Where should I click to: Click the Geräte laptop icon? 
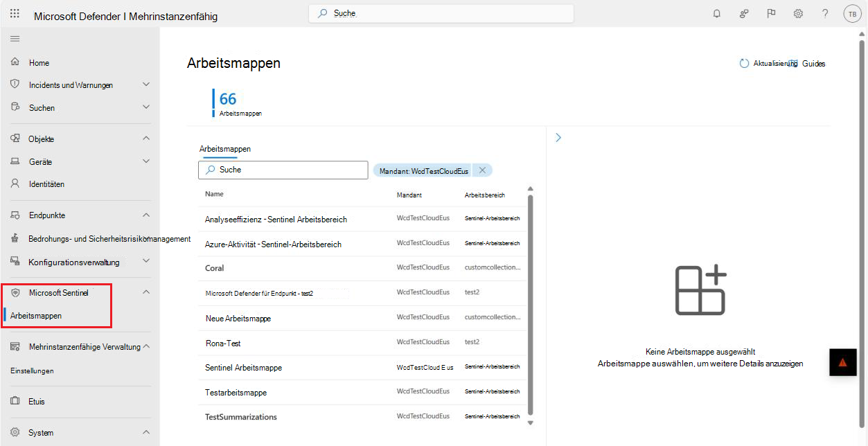15,161
